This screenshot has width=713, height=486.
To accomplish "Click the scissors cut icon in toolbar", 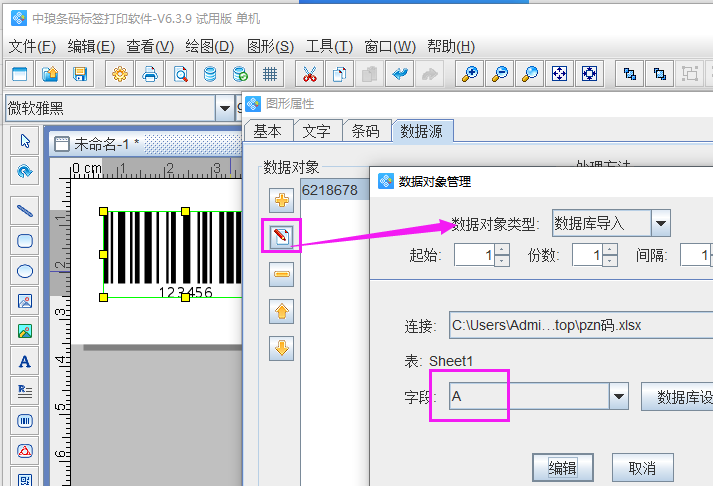I will [x=309, y=74].
